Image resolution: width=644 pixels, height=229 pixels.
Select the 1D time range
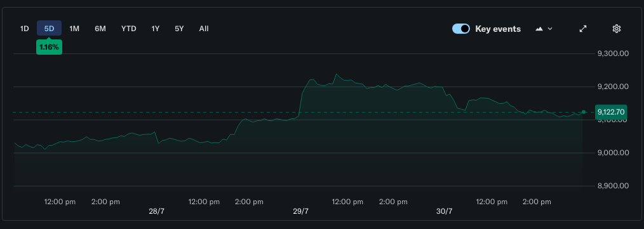[x=25, y=29]
